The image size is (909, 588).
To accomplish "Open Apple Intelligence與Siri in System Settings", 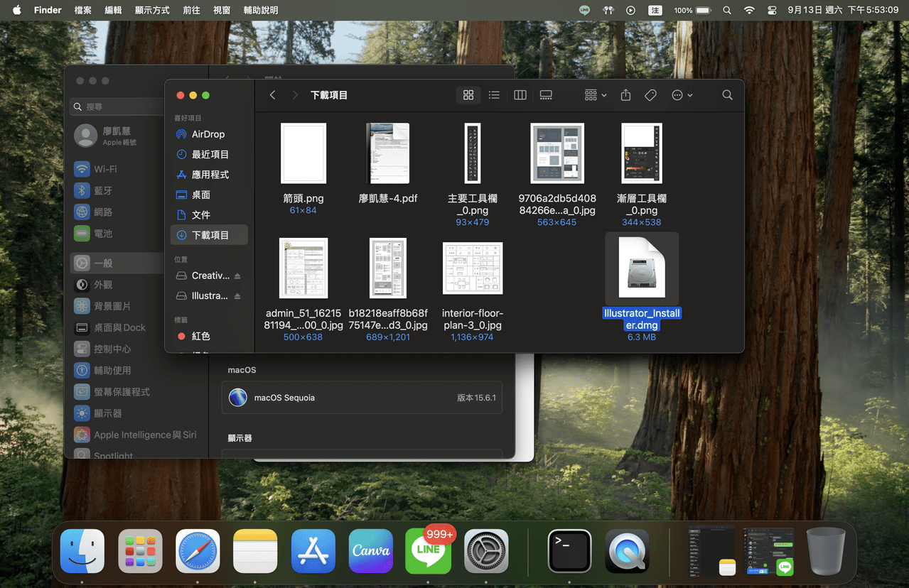I will [135, 435].
